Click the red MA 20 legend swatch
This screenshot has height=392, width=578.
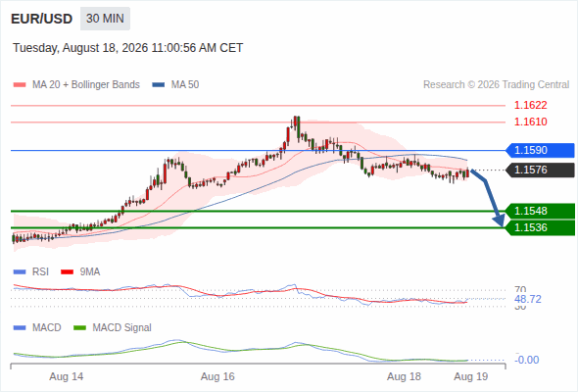click(20, 85)
